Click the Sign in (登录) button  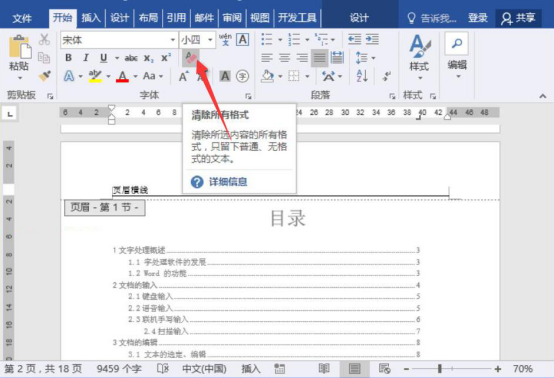[478, 18]
